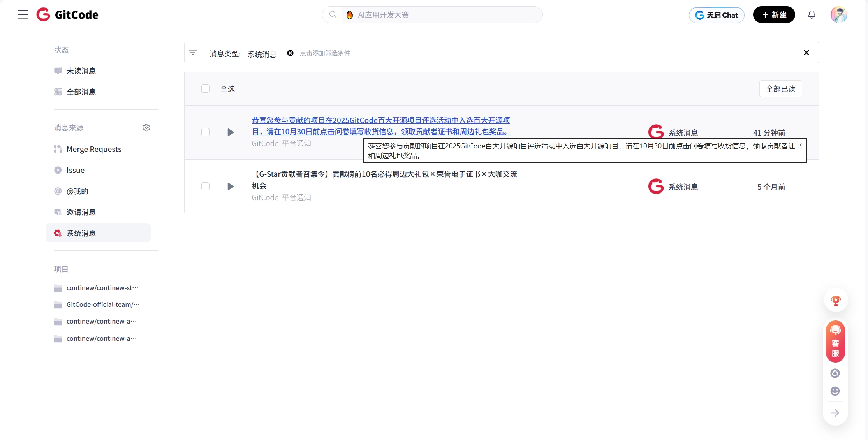Check the first system message checkbox
This screenshot has height=440, width=868.
pyautogui.click(x=205, y=132)
